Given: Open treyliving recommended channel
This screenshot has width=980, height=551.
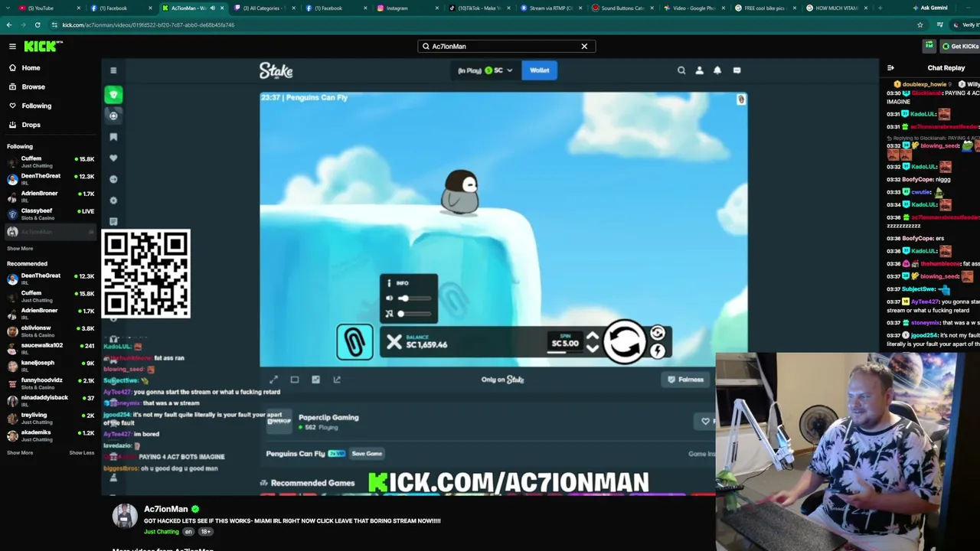Looking at the screenshot, I should click(x=51, y=419).
